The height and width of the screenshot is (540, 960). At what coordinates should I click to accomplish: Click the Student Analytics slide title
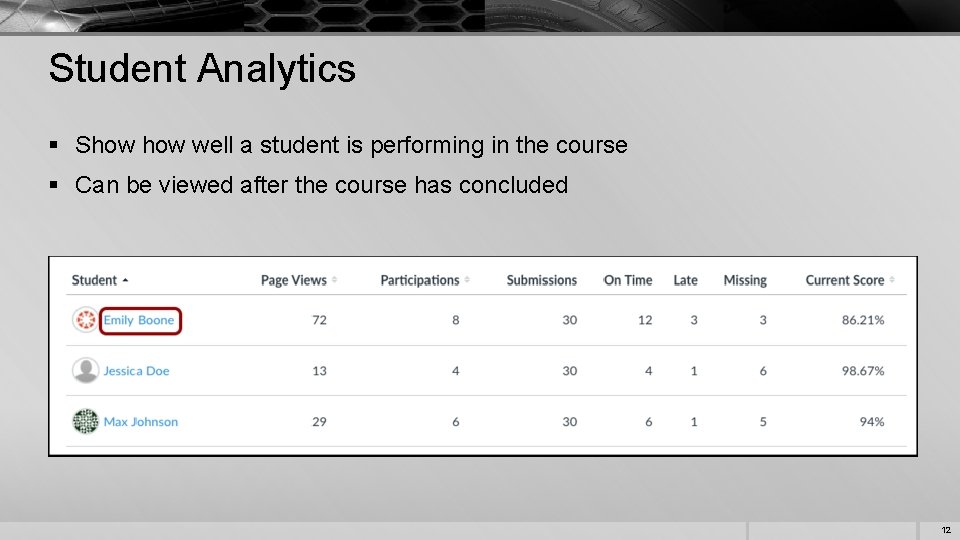pos(202,69)
